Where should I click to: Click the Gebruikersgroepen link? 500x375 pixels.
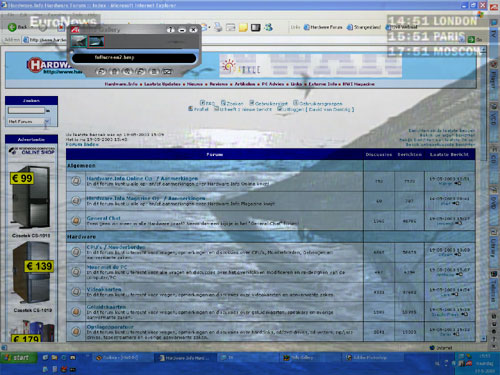(318, 103)
